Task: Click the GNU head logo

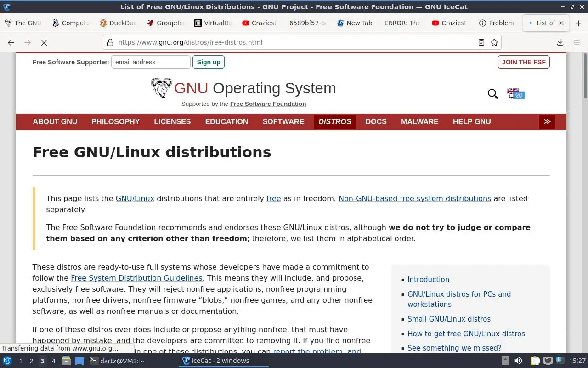Action: point(161,87)
